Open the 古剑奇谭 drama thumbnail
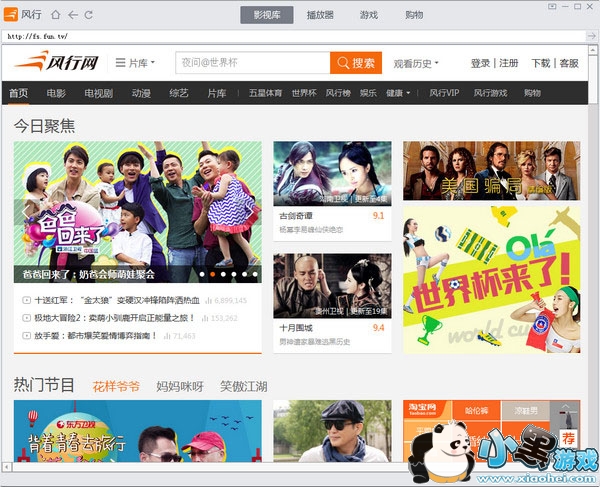Screen dimensions: 600x487 pos(332,173)
